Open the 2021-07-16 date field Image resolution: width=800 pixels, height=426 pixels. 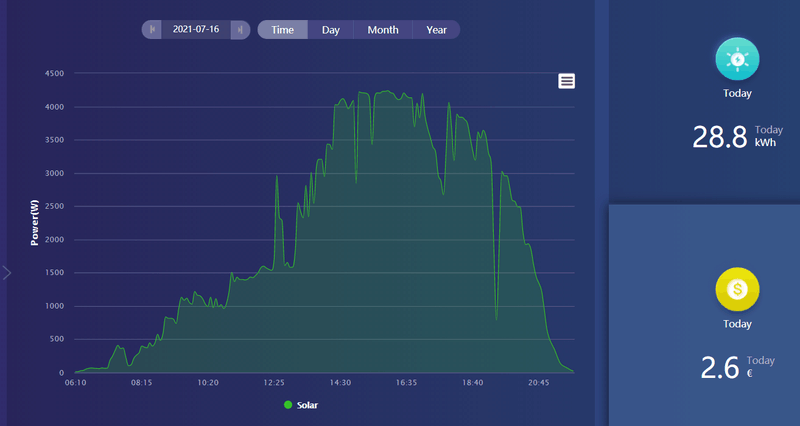click(x=196, y=30)
